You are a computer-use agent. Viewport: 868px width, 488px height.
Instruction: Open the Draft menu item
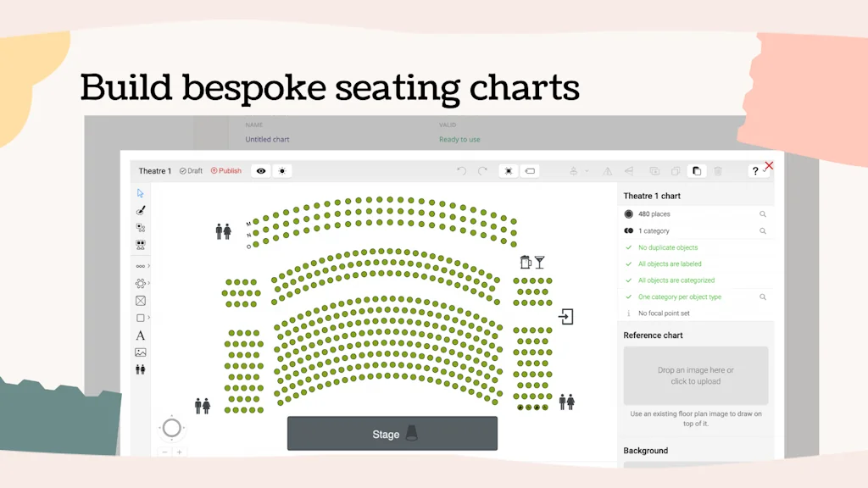point(191,170)
